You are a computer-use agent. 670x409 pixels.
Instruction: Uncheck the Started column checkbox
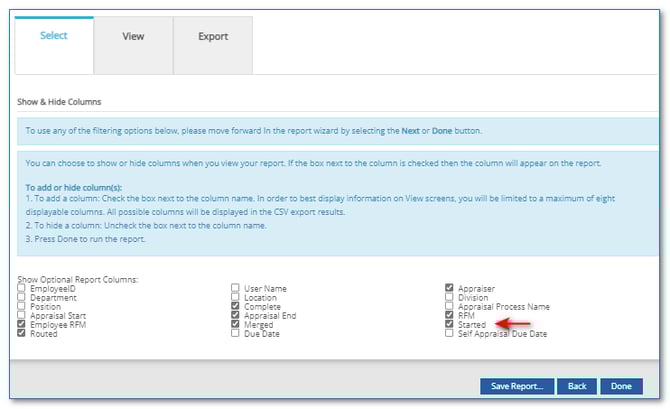pos(450,325)
